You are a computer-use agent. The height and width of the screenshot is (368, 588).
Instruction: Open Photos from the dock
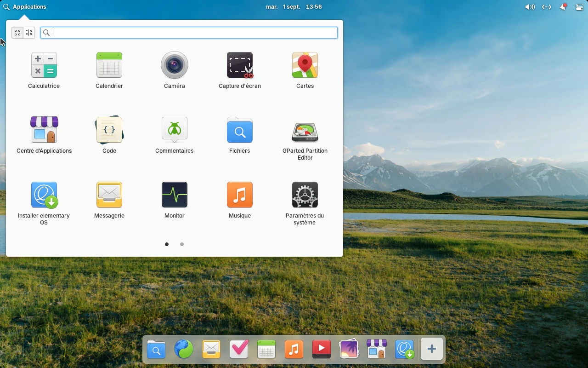[x=349, y=350]
